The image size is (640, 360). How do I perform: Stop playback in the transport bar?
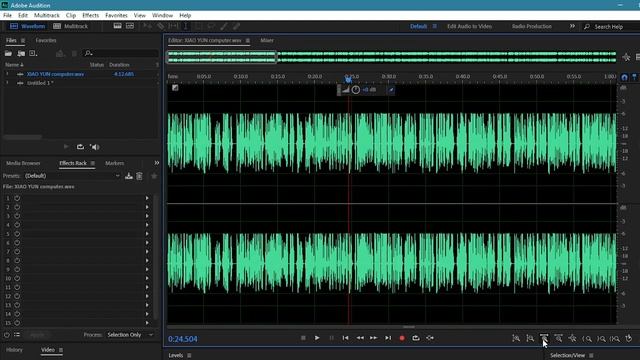(303, 338)
